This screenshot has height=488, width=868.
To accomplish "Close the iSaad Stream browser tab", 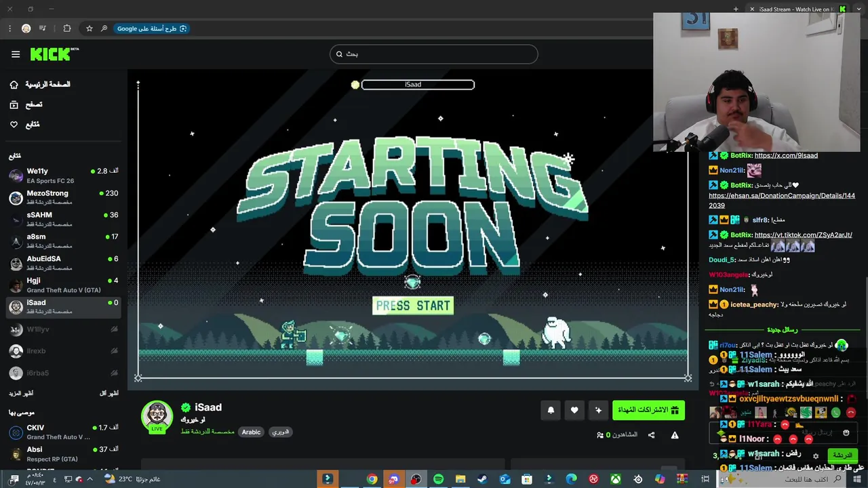I will pos(751,9).
